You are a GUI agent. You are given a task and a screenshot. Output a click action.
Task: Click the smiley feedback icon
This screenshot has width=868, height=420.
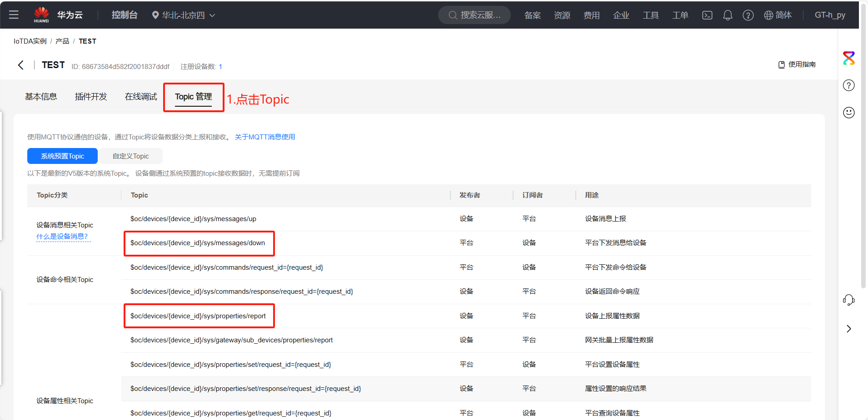pos(848,113)
